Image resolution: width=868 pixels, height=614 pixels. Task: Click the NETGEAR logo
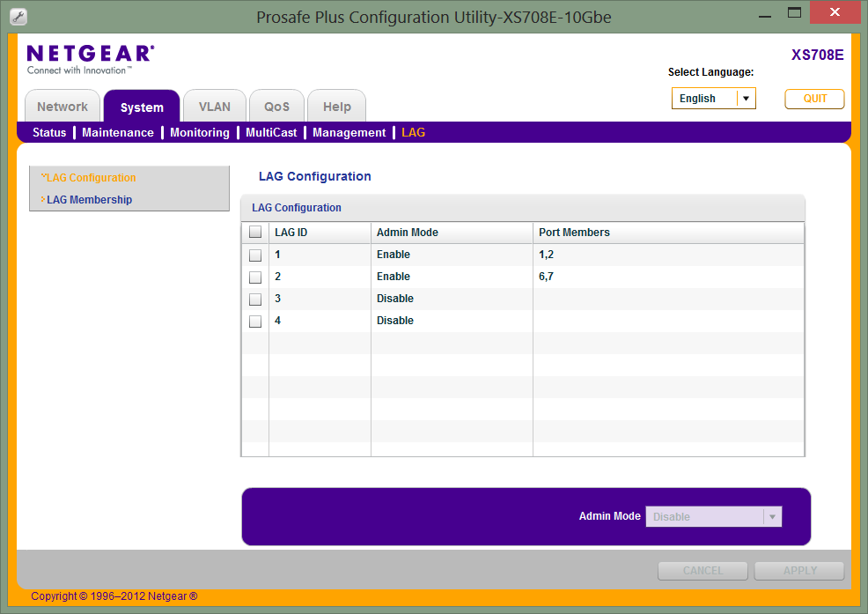coord(91,59)
